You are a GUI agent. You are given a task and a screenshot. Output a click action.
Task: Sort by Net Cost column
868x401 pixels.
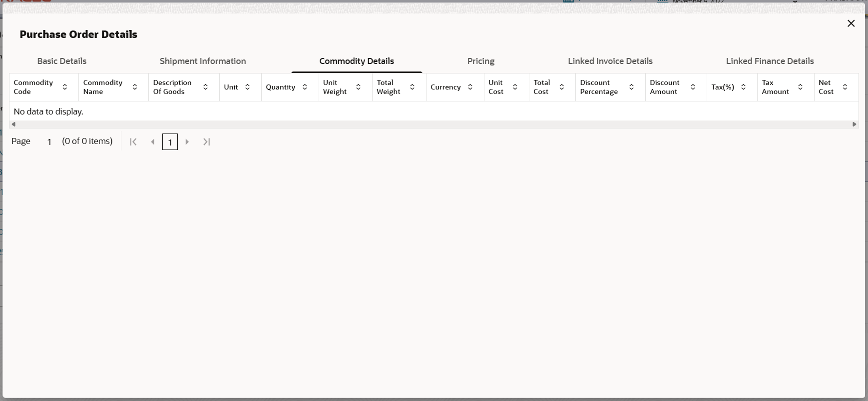coord(845,87)
